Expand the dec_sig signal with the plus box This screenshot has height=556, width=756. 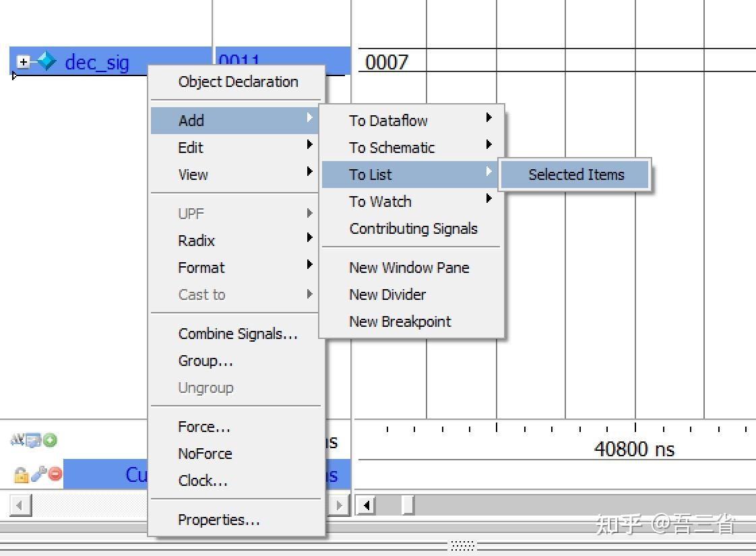[23, 62]
